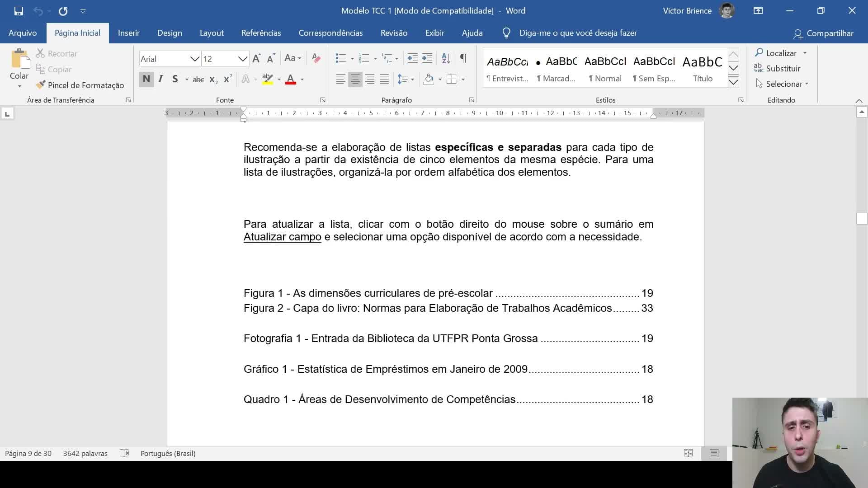Open the Quick Access Toolbar customize arrow
The image size is (868, 488).
(x=83, y=11)
